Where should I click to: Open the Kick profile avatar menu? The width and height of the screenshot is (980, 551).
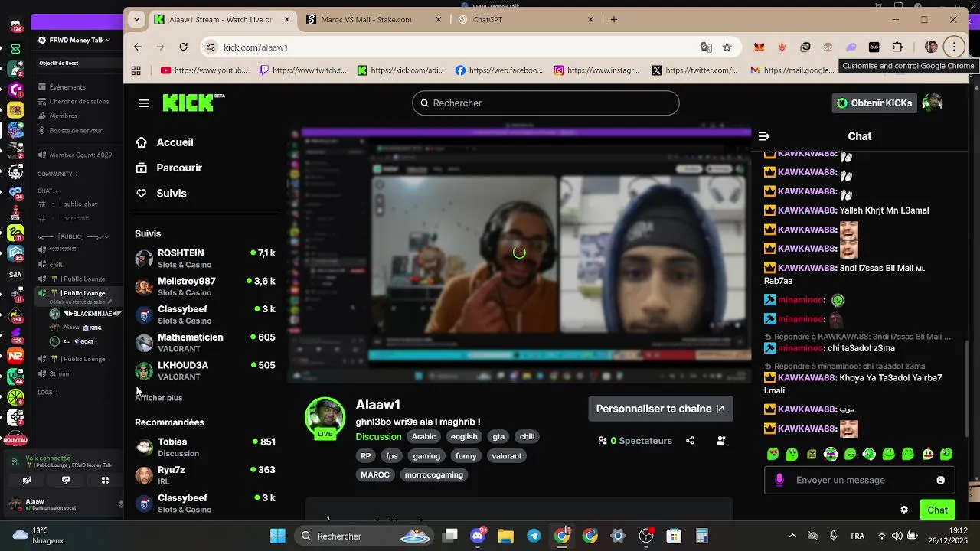click(x=933, y=103)
